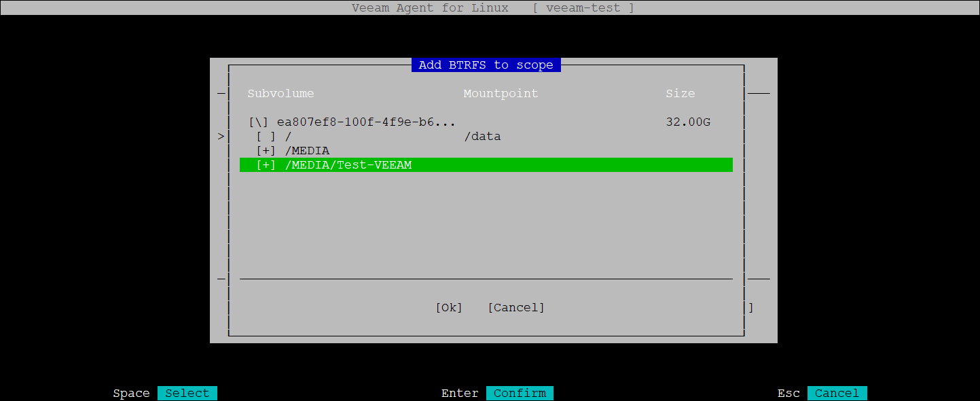Toggle the checkbox for ea807ef8 volume
Image resolution: width=980 pixels, height=401 pixels.
[x=259, y=122]
